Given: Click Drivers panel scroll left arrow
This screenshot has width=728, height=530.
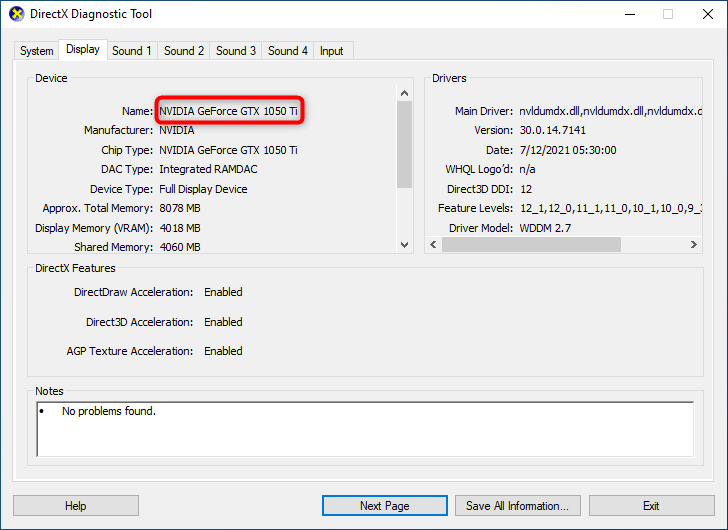Looking at the screenshot, I should (x=433, y=245).
